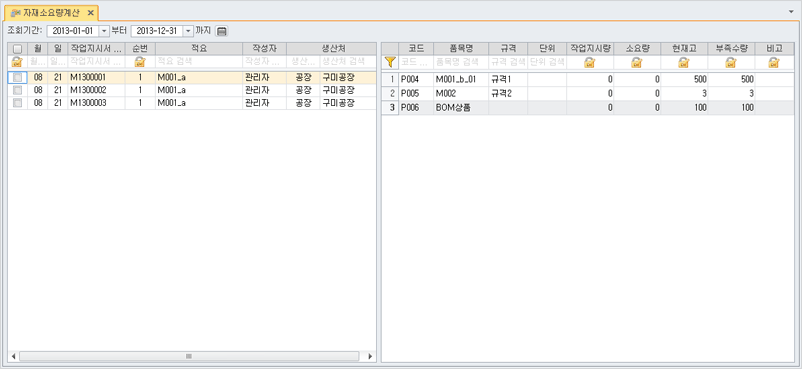
Task: Click item name M001_b_01
Action: pos(460,80)
